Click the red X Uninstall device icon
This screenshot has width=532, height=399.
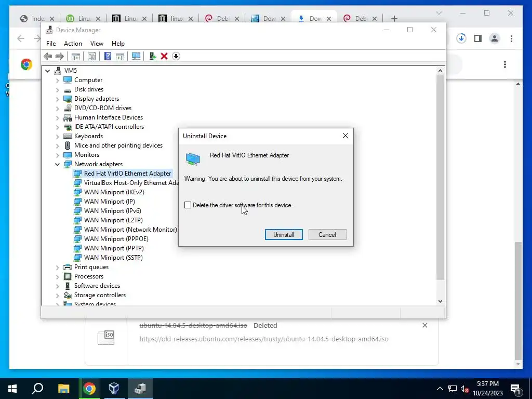164,56
